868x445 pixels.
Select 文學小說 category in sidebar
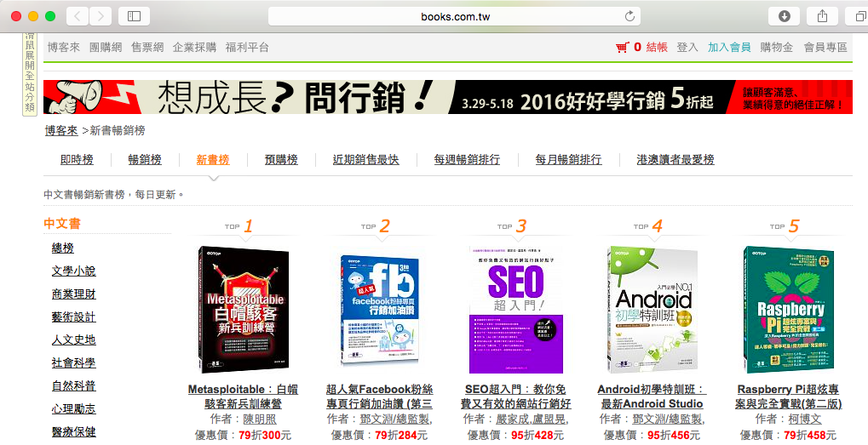click(73, 271)
